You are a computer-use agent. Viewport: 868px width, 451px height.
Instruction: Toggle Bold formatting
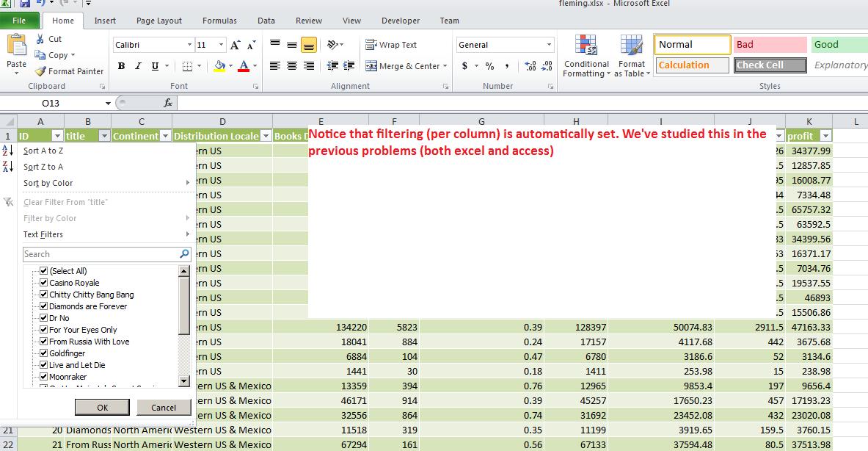click(x=121, y=66)
